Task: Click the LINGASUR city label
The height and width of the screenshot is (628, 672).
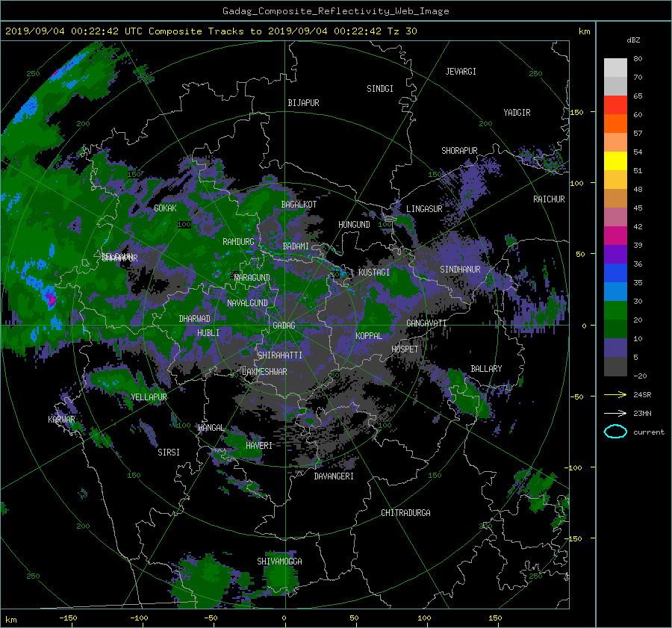Action: 424,209
